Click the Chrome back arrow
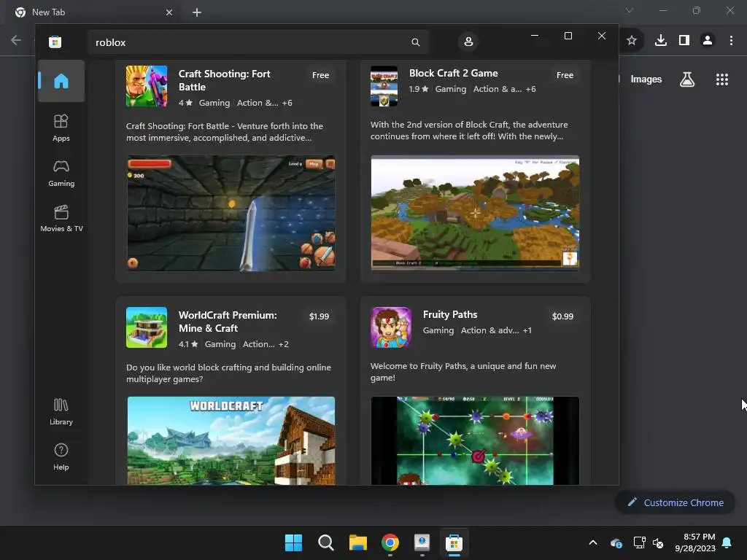The image size is (747, 560). [16, 40]
